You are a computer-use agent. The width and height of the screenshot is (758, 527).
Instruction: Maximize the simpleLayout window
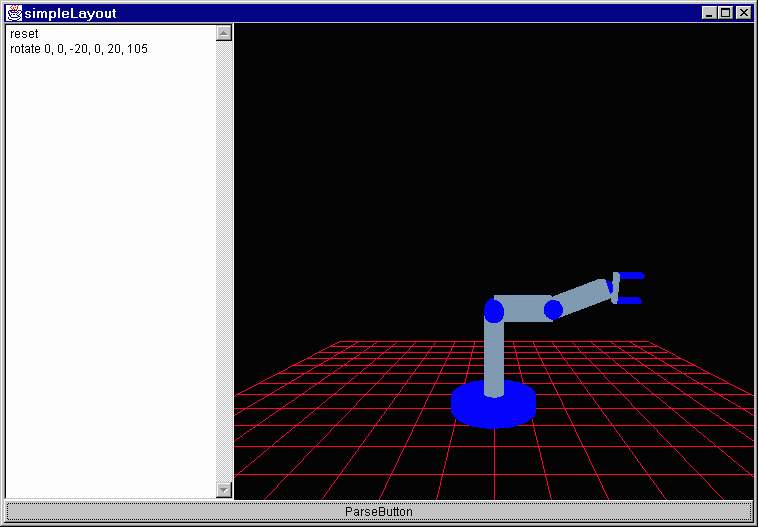725,13
